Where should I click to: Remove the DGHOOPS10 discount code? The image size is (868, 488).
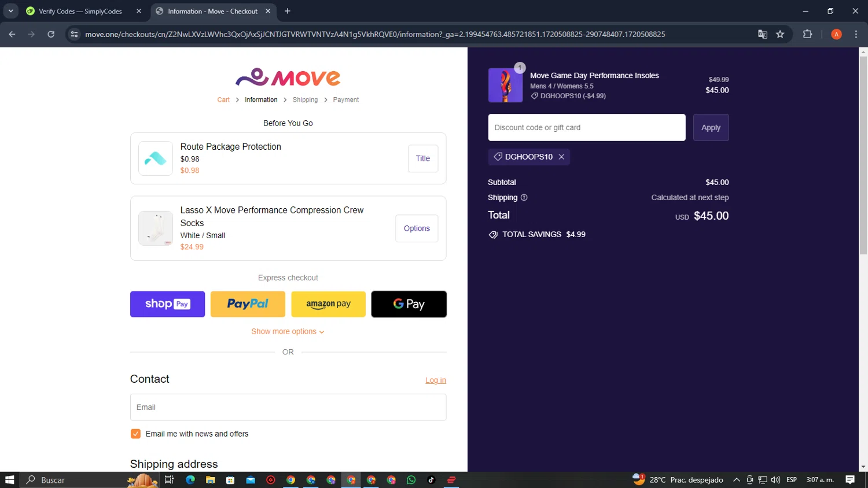click(561, 157)
